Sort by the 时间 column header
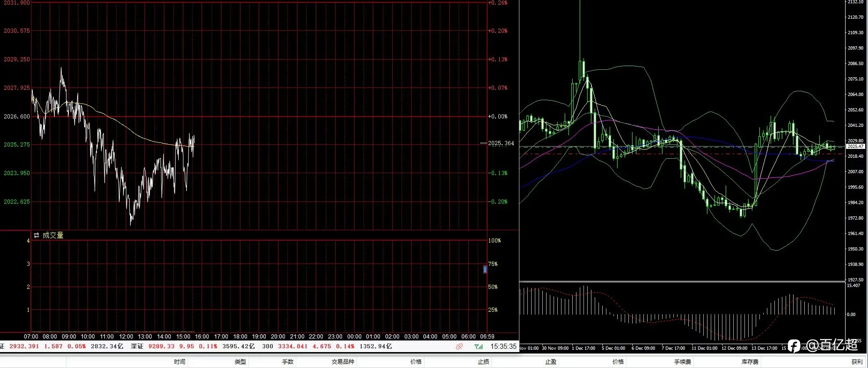 pos(180,362)
